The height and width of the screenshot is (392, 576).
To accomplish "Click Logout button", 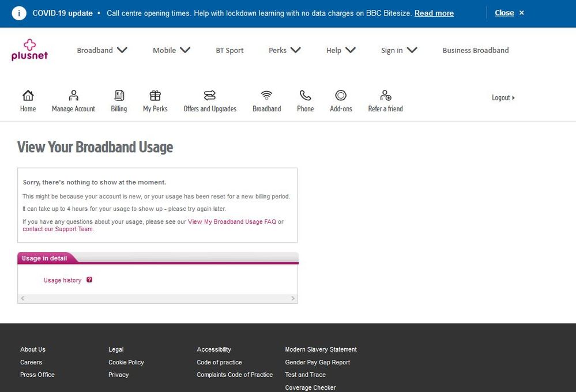I will point(503,98).
